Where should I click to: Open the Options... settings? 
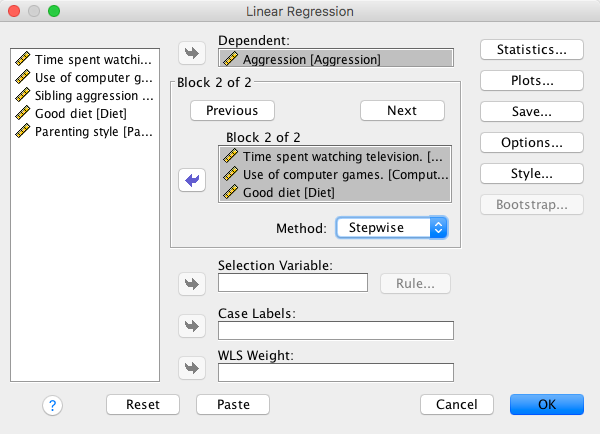tap(532, 142)
